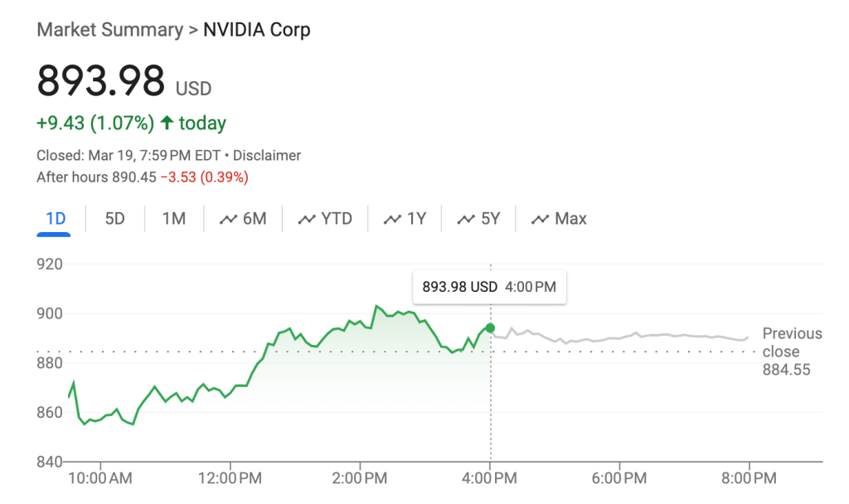This screenshot has height=504, width=849.
Task: Click the trend icon beside 5Y
Action: tap(466, 220)
